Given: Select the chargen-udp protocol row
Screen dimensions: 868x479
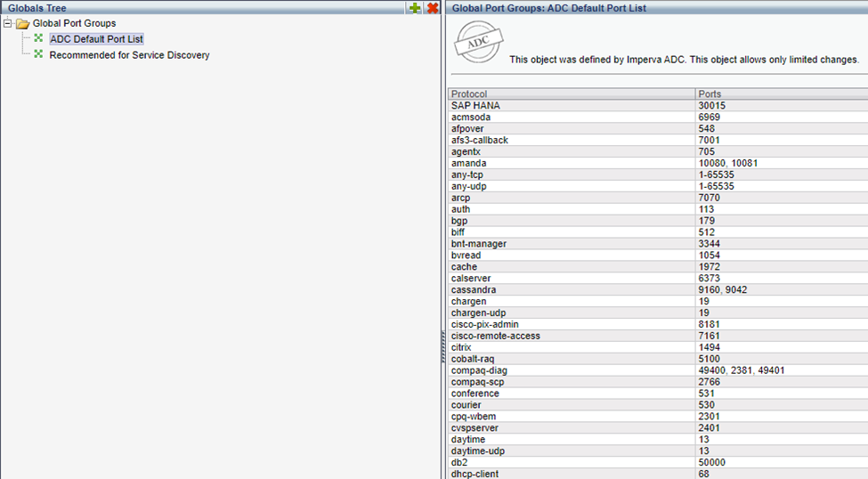Looking at the screenshot, I should [658, 313].
